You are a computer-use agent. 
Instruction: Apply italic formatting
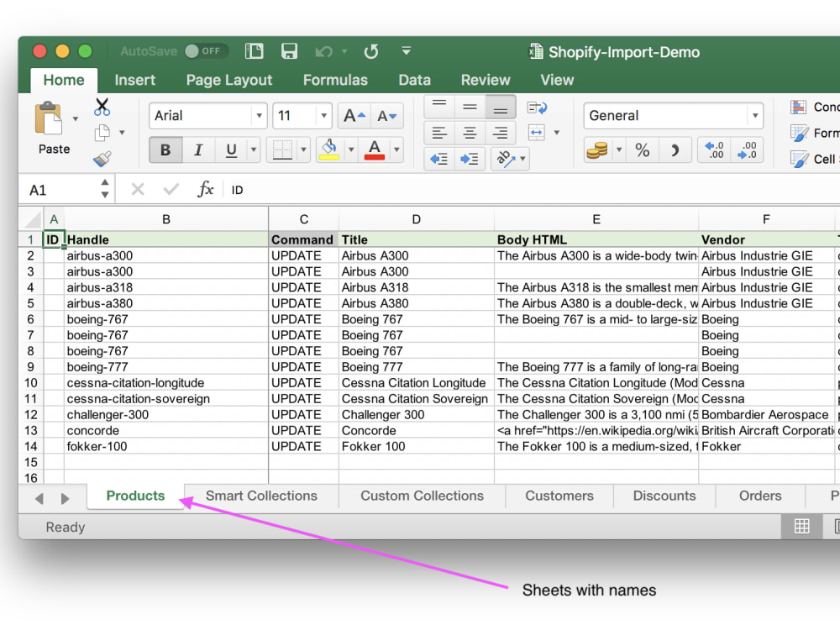(199, 150)
